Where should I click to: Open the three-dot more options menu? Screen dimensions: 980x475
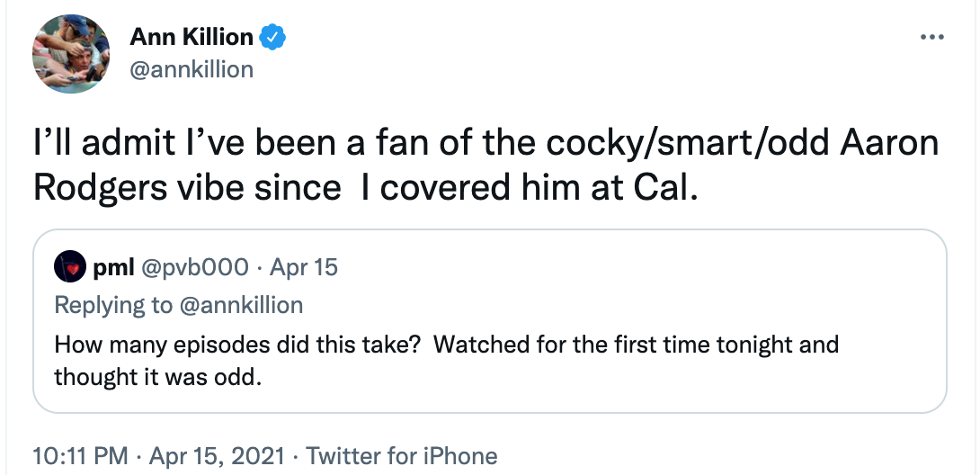tap(931, 38)
